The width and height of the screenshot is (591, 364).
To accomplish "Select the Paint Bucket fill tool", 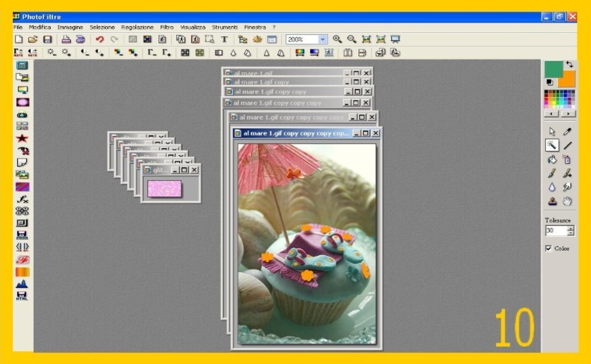I will [x=552, y=160].
